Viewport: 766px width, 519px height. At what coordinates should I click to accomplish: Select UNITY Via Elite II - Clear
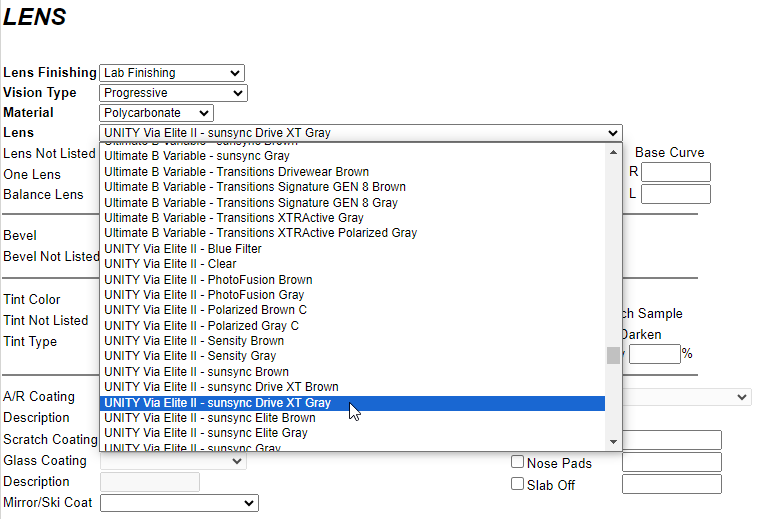click(x=170, y=264)
